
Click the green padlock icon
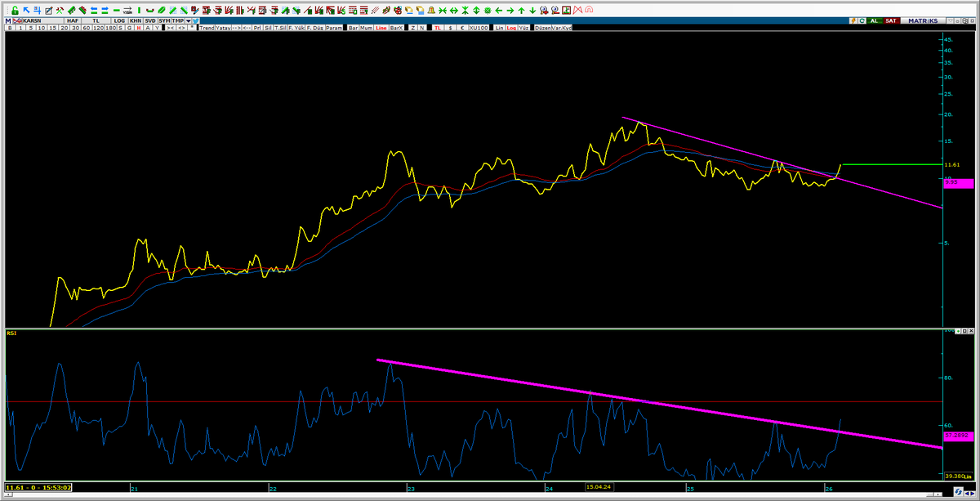click(x=15, y=11)
